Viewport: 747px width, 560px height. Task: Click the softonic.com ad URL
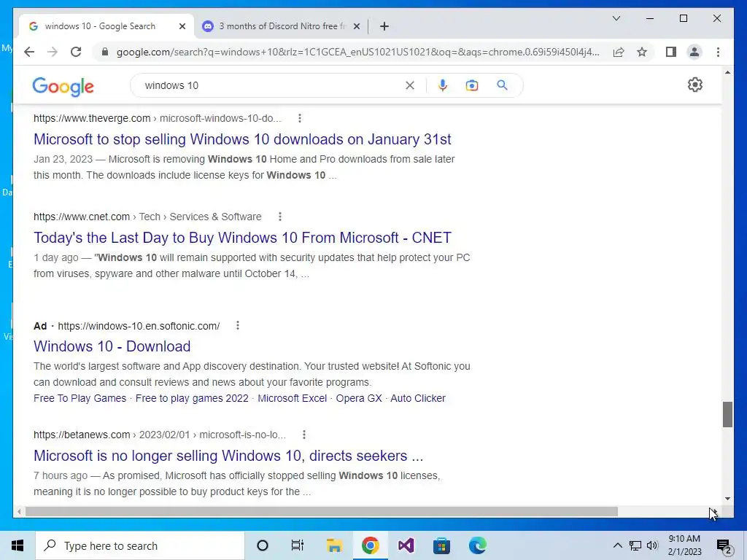coord(139,326)
